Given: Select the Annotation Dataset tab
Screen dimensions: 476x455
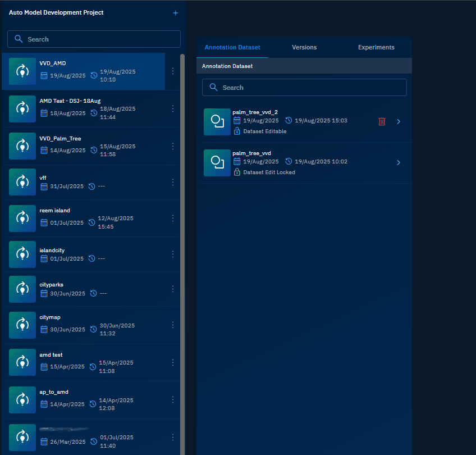Looking at the screenshot, I should (232, 48).
